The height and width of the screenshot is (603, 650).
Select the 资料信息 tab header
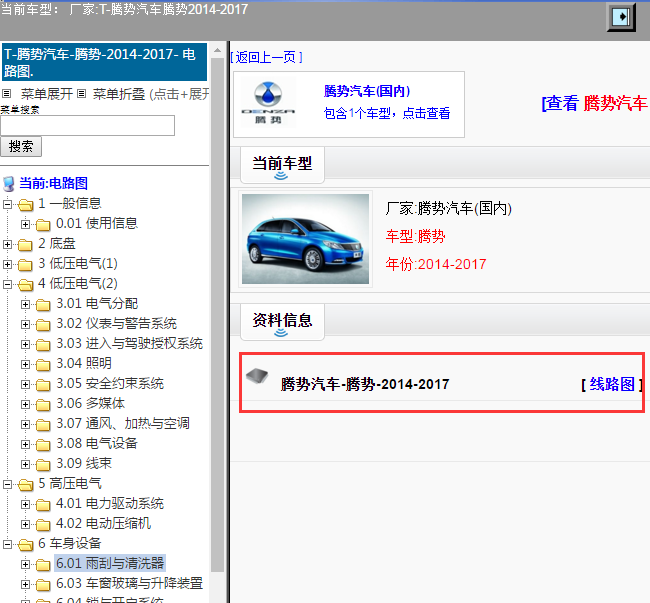[282, 322]
